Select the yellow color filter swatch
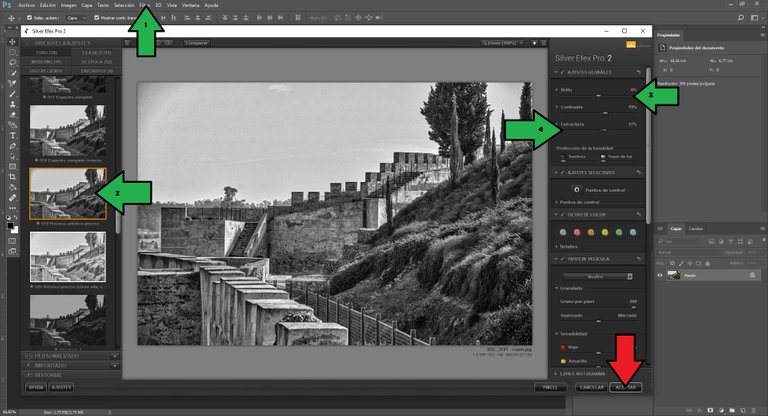This screenshot has width=768, height=416. [605, 232]
